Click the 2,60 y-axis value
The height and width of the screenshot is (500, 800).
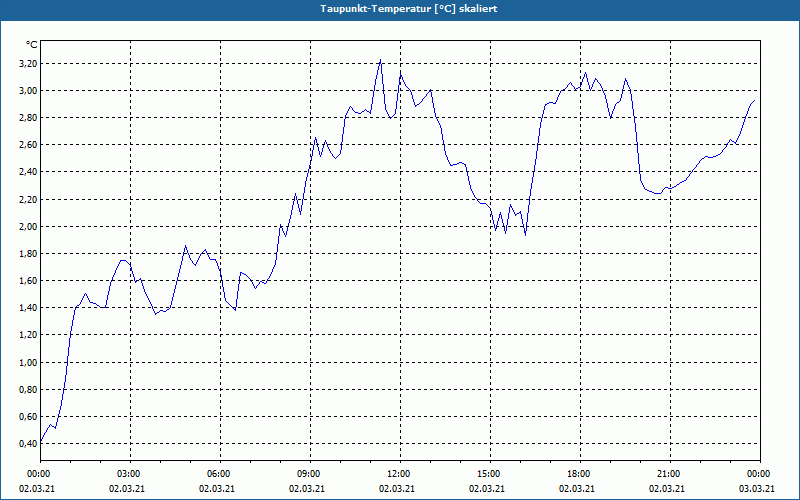tap(28, 145)
